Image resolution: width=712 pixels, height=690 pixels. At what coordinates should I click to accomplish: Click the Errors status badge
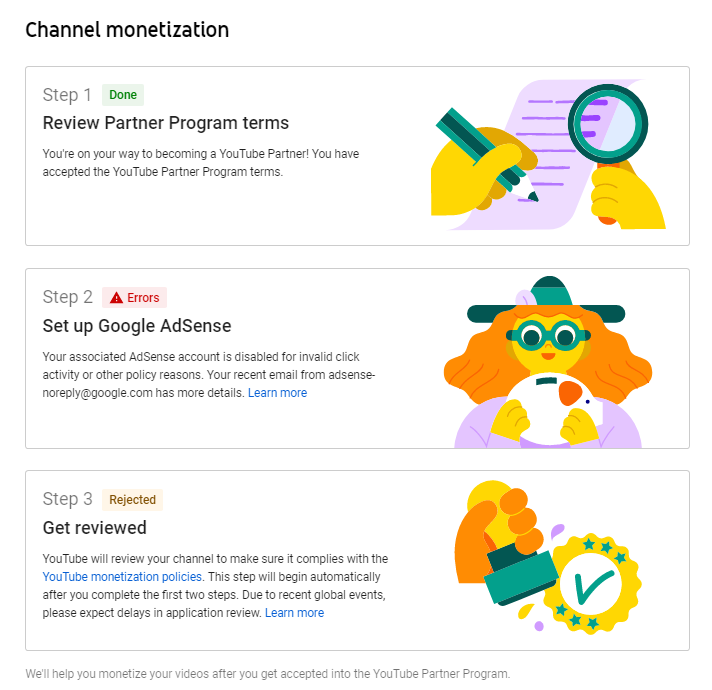(x=134, y=298)
